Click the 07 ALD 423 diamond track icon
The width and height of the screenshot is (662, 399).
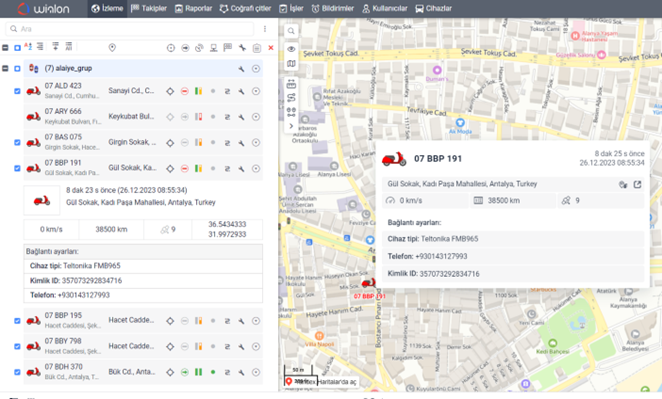(170, 91)
